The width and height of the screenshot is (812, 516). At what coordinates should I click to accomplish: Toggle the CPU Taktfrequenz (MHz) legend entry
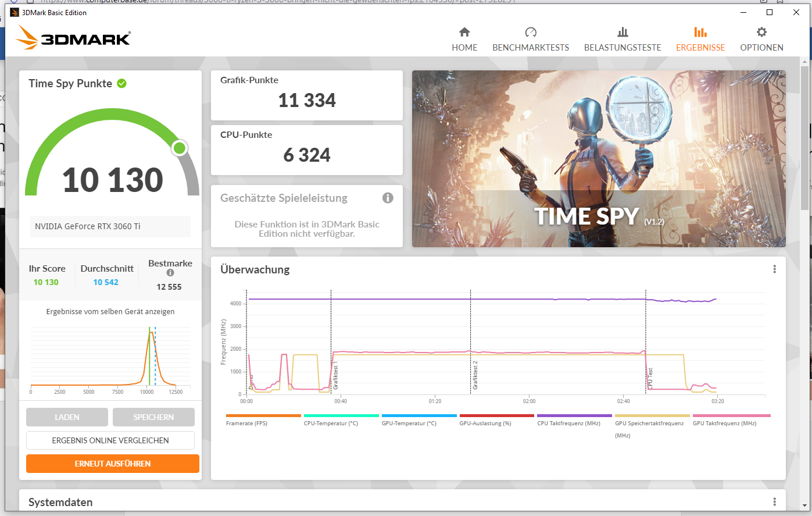574,420
